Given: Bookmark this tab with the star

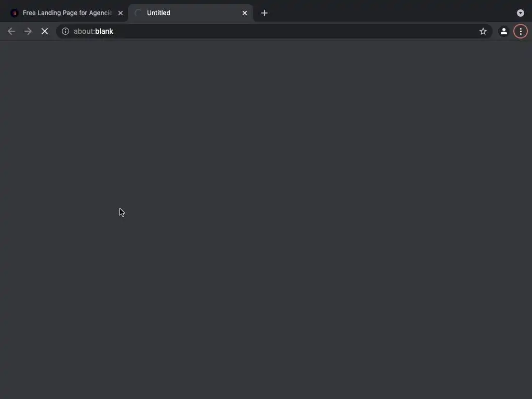Looking at the screenshot, I should [483, 31].
